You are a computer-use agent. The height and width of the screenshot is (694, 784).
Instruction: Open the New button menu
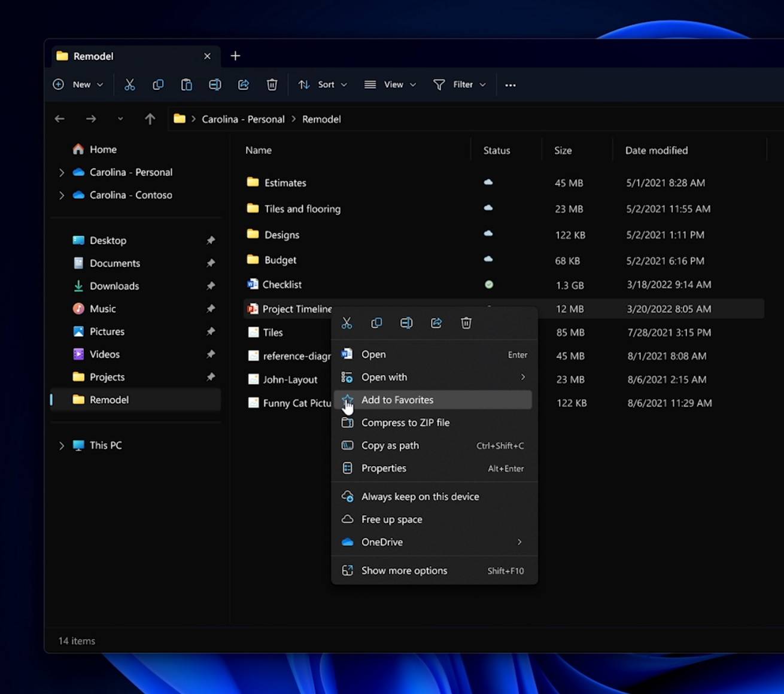point(78,84)
